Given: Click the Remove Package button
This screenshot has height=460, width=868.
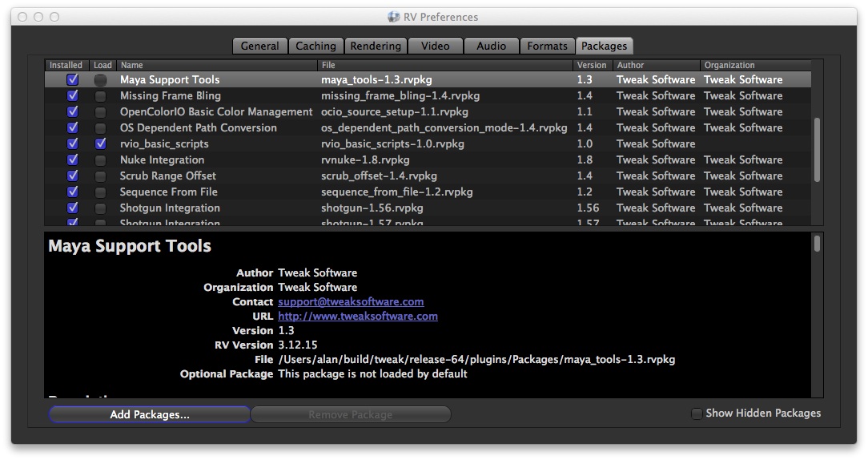Looking at the screenshot, I should [x=351, y=414].
